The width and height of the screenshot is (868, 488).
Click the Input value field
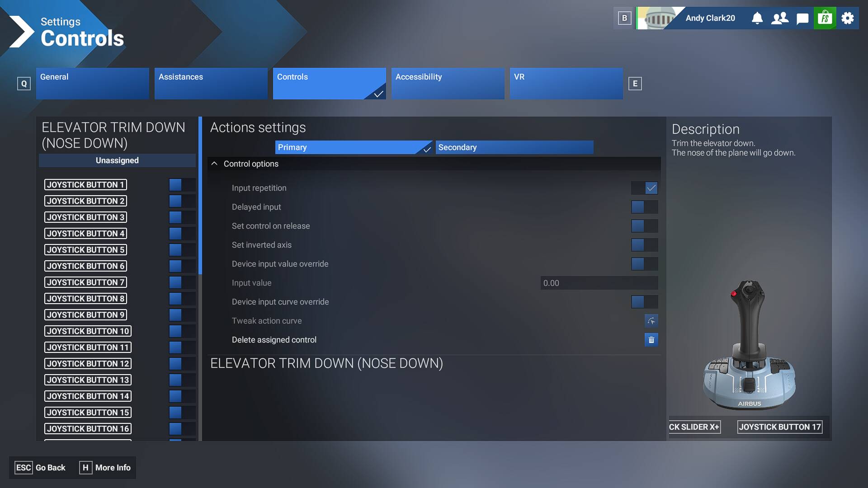pos(599,283)
